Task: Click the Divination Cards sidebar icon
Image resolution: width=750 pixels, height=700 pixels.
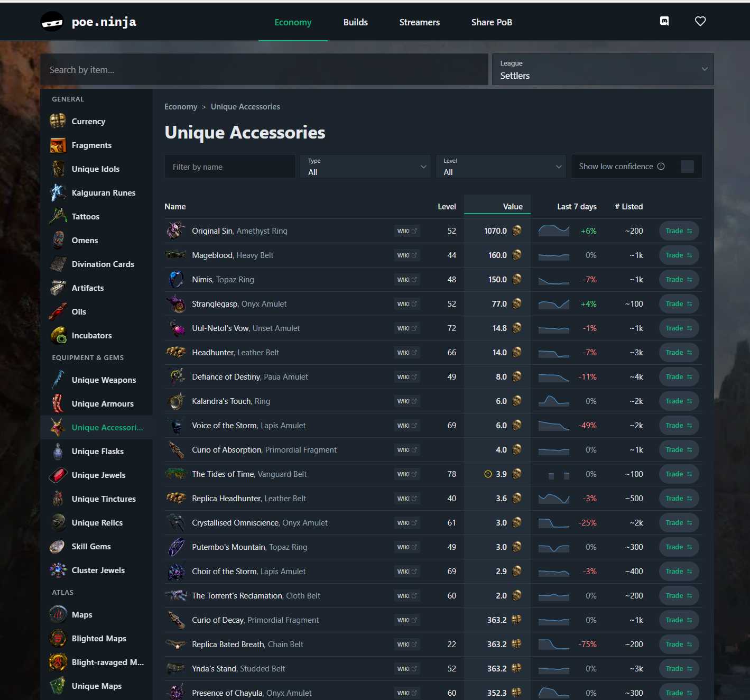Action: 58,264
